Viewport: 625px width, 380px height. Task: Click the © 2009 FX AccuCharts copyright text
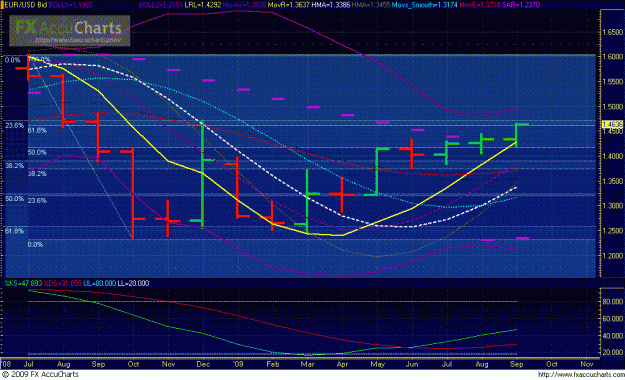pyautogui.click(x=40, y=374)
